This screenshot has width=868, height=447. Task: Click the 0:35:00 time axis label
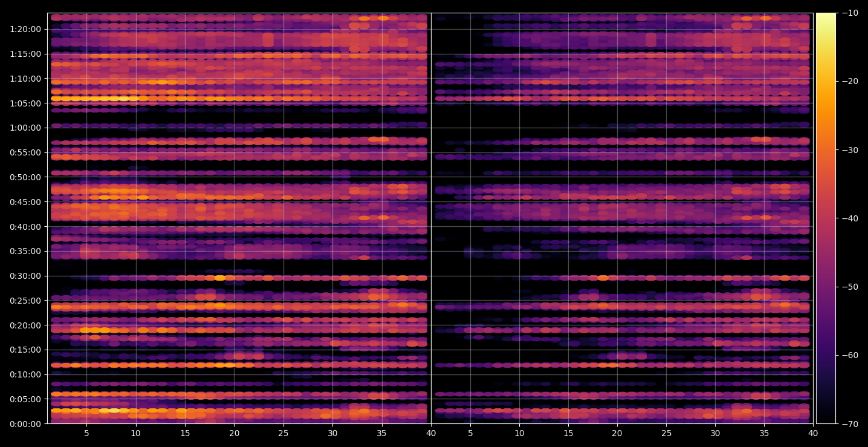(x=25, y=251)
